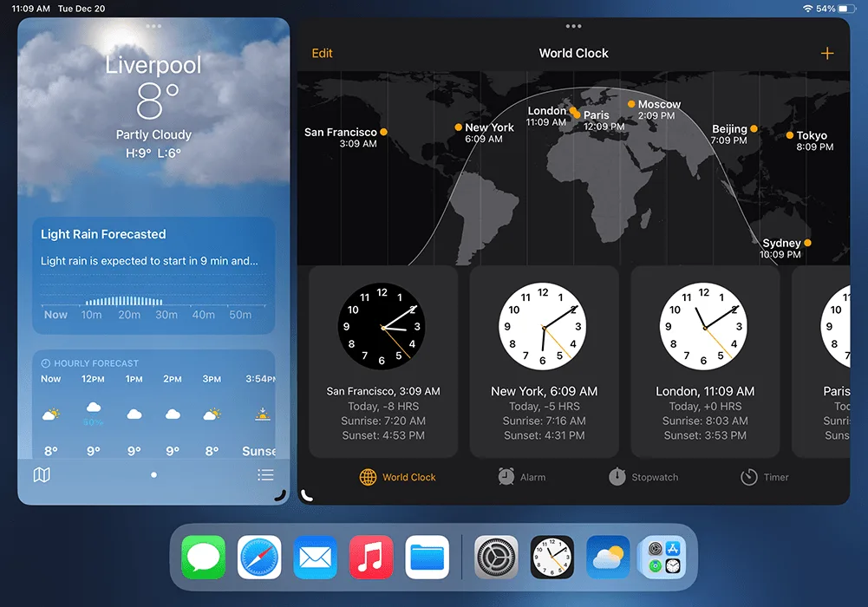Screen dimensions: 868x607
Task: Open the Light Rain Forecasted card
Action: pos(153,275)
